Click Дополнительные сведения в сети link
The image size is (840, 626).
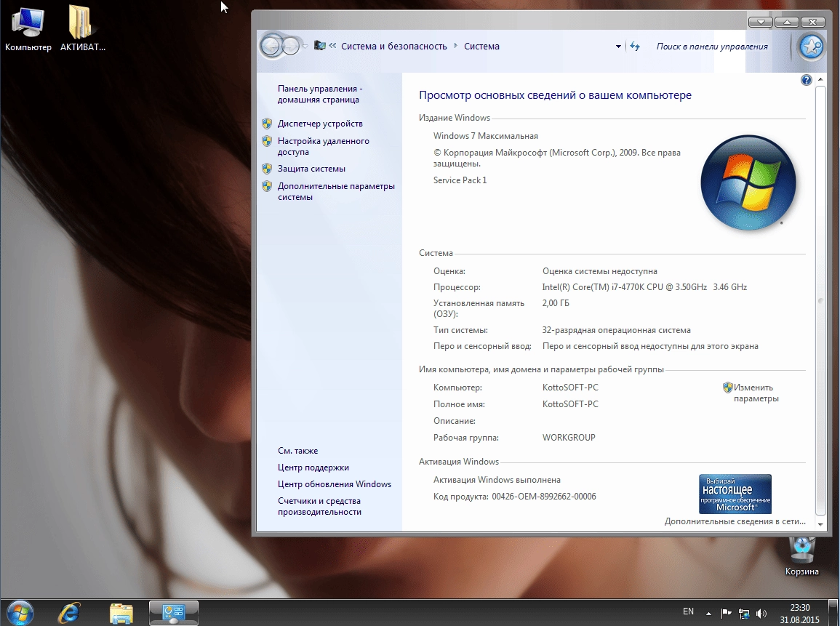[x=735, y=521]
